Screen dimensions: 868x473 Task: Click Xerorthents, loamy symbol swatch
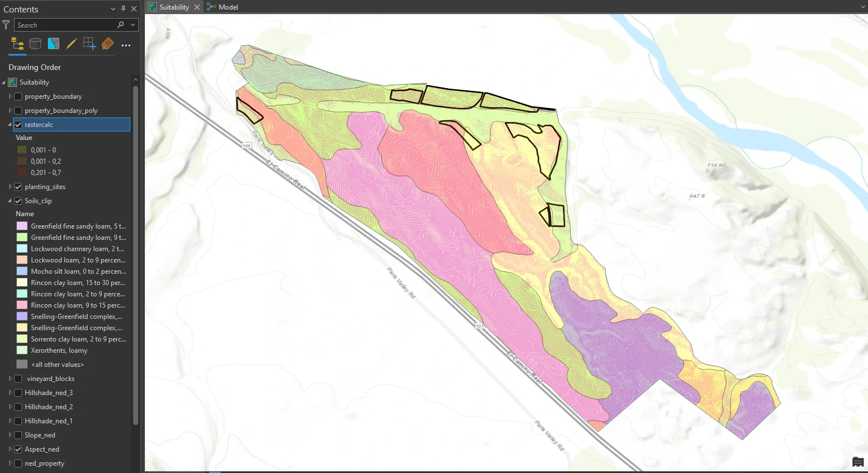(22, 351)
